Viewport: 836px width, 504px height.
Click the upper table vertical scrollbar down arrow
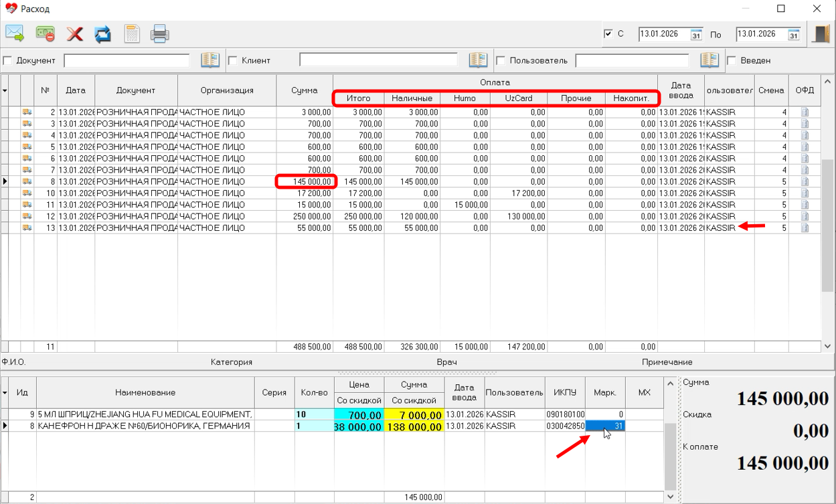tap(828, 346)
